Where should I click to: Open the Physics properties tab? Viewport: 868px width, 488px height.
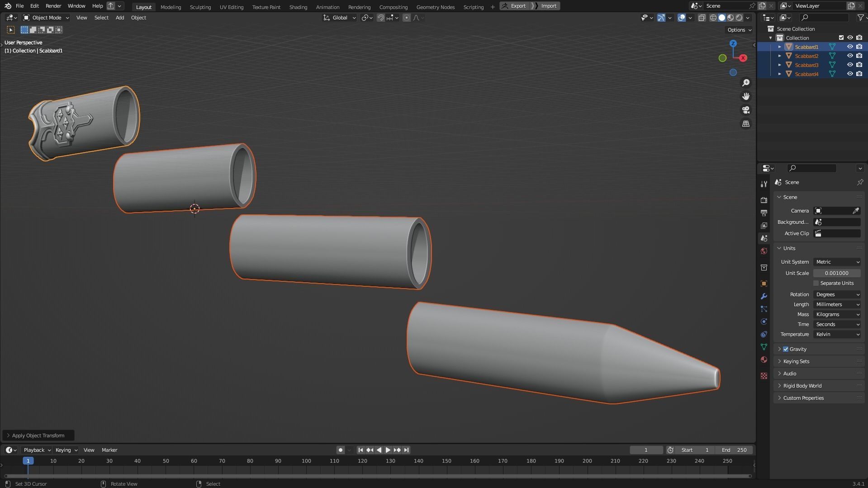(764, 322)
